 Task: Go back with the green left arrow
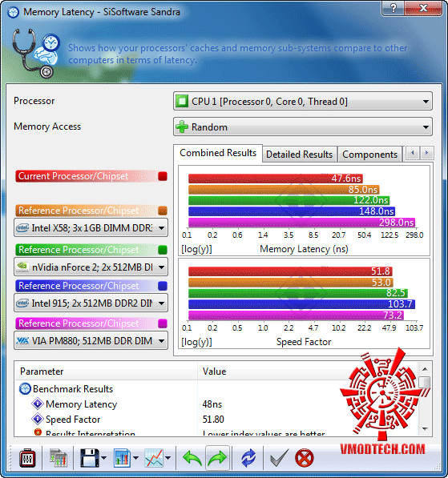point(192,458)
